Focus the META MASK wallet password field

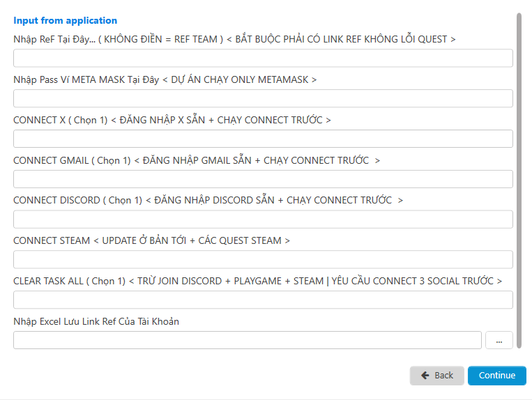pyautogui.click(x=263, y=98)
